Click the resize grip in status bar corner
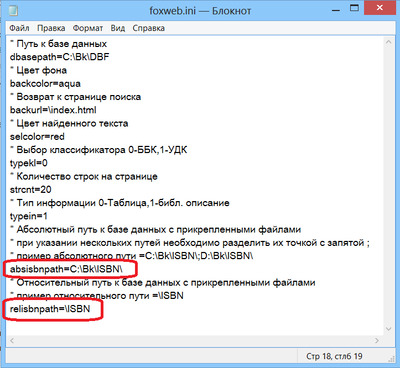The width and height of the screenshot is (400, 368). click(x=391, y=359)
